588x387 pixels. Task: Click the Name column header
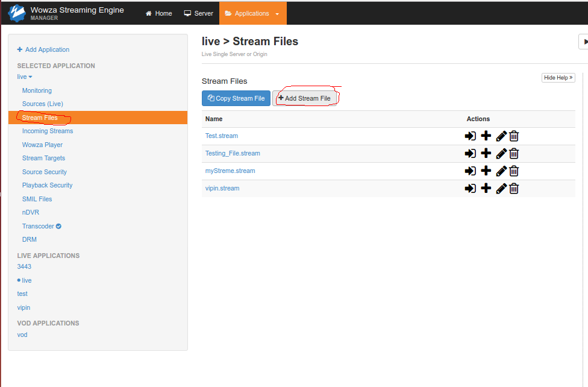(x=214, y=119)
